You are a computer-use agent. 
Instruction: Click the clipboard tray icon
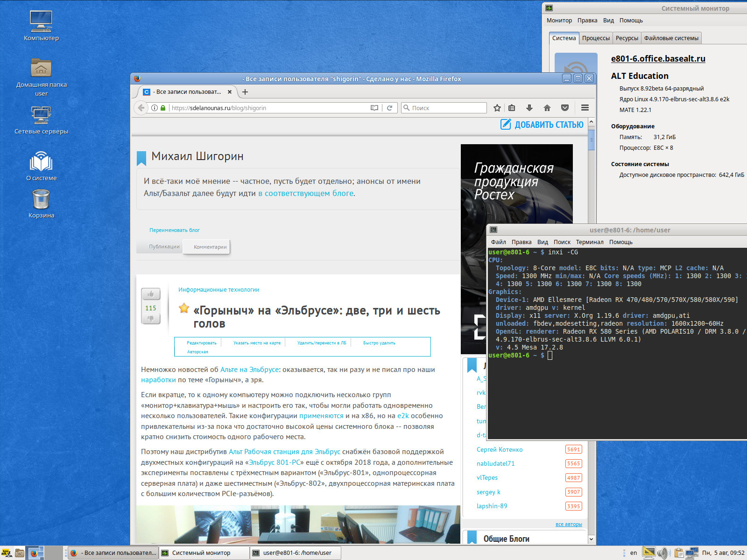678,553
